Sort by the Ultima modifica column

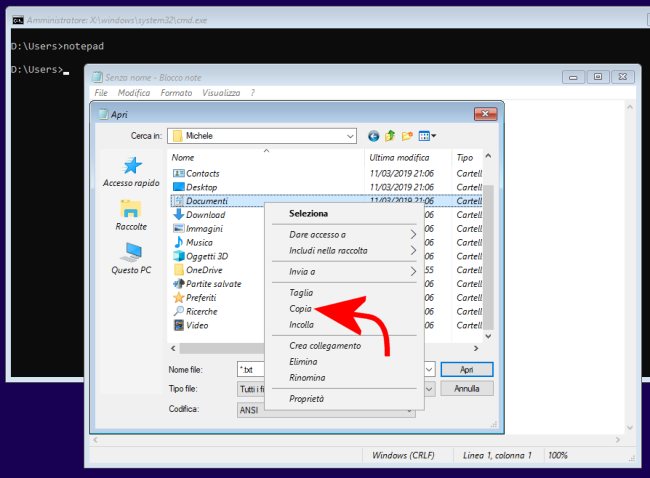click(x=399, y=158)
